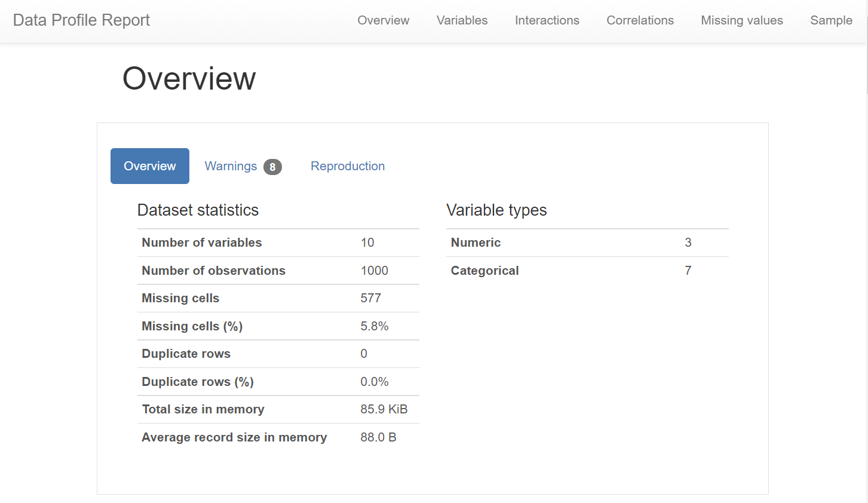
Task: Select the missing cells value 577
Action: (371, 298)
